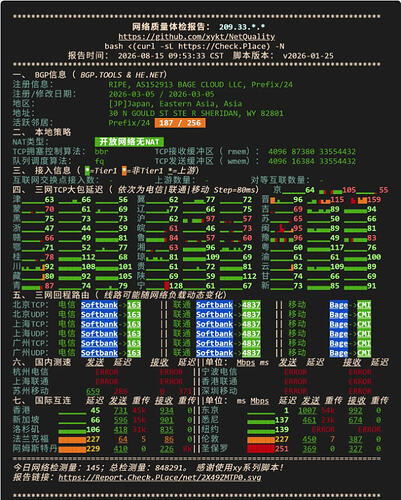Image resolution: width=401 pixels, height=500 pixels.
Task: Click CMI badge in 上海TCP 移动 row
Action: (364, 324)
